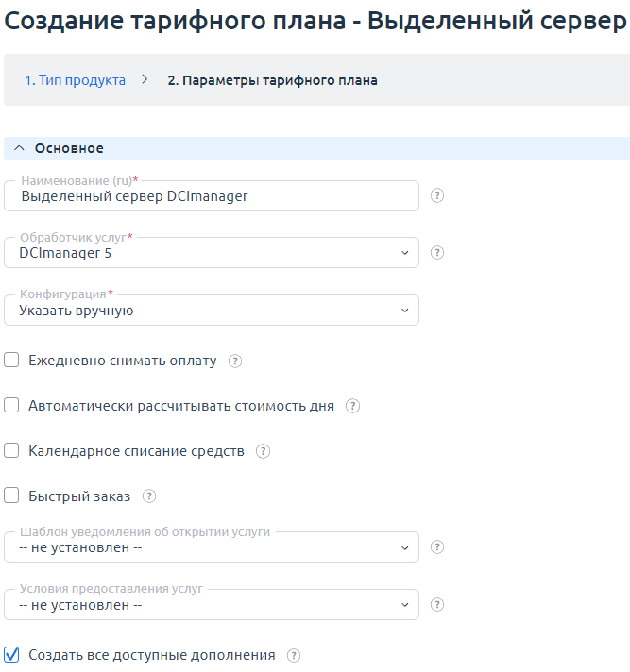Collapse the Основное section

19,148
